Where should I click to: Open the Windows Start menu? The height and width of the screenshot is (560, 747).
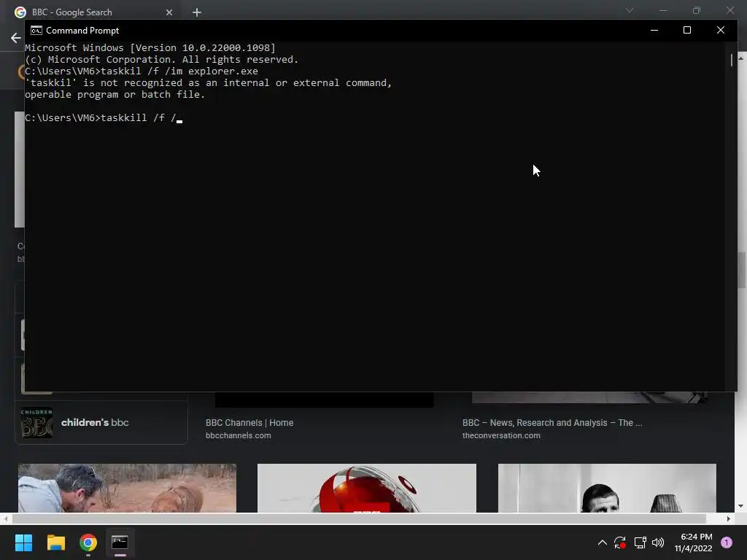pos(23,542)
